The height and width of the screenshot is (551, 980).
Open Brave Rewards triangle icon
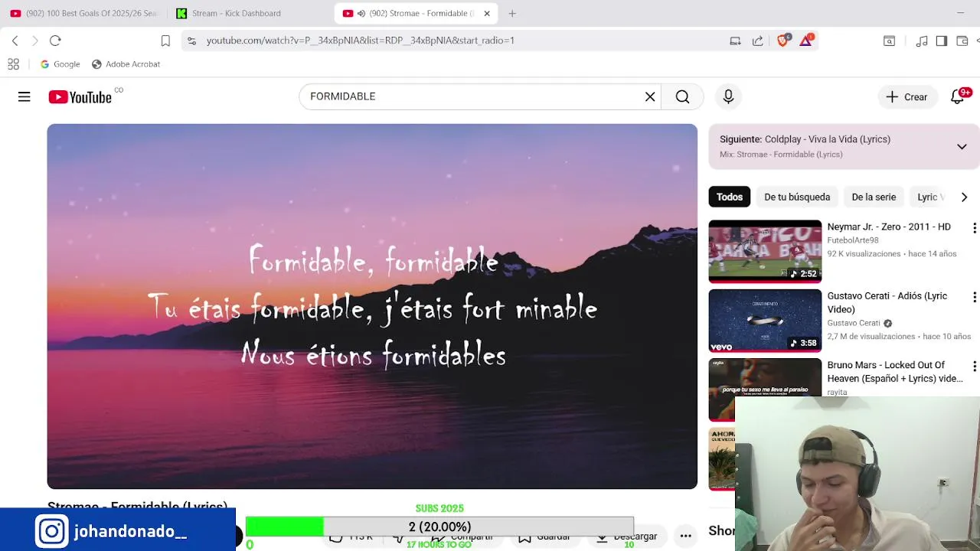pyautogui.click(x=806, y=41)
